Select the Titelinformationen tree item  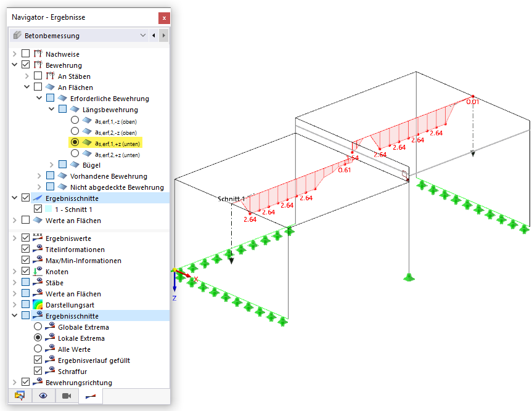75,250
